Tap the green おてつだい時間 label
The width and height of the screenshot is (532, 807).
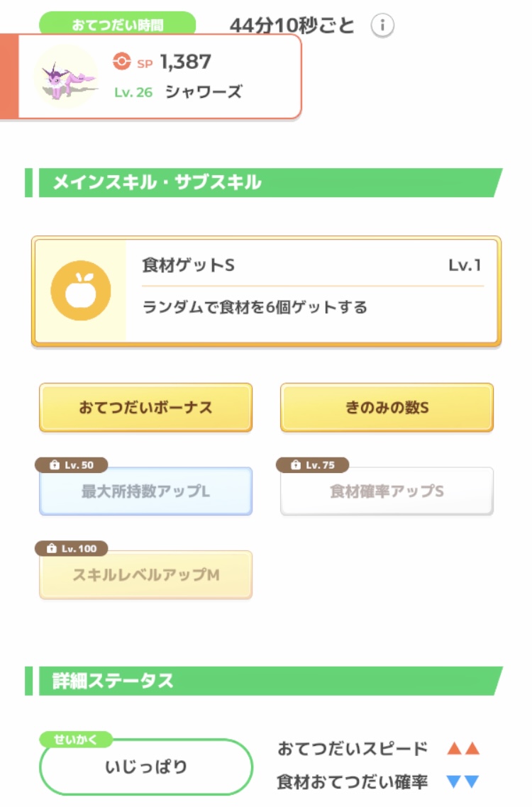click(x=117, y=25)
